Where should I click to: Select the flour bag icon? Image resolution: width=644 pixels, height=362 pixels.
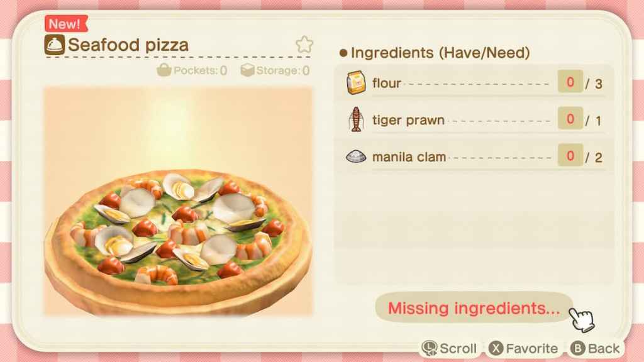point(356,82)
